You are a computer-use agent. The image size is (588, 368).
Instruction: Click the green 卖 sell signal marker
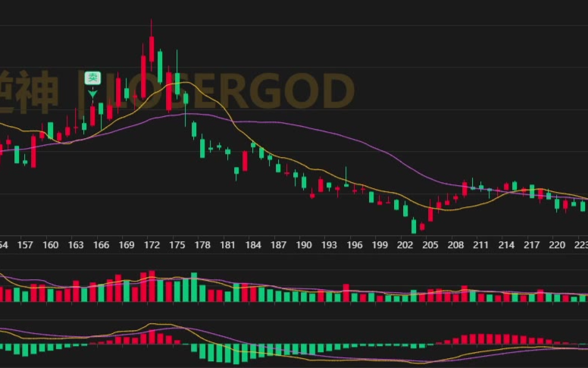[92, 78]
